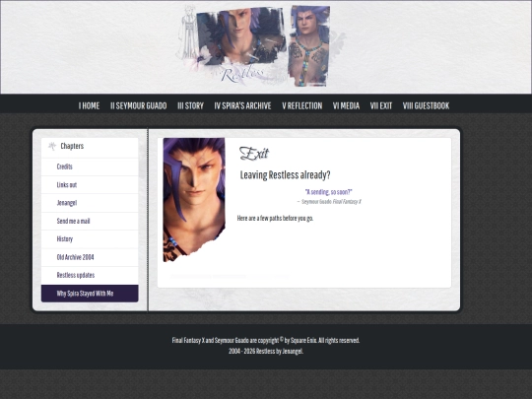This screenshot has width=532, height=399.
Task: Open the I HOME menu item
Action: click(89, 105)
